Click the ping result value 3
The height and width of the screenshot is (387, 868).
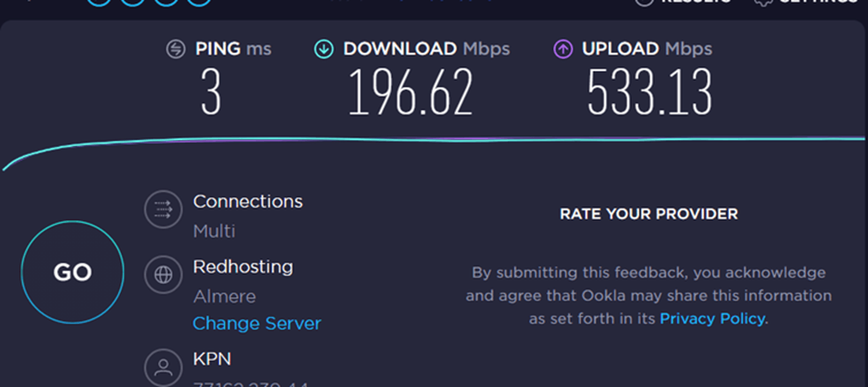tap(211, 93)
